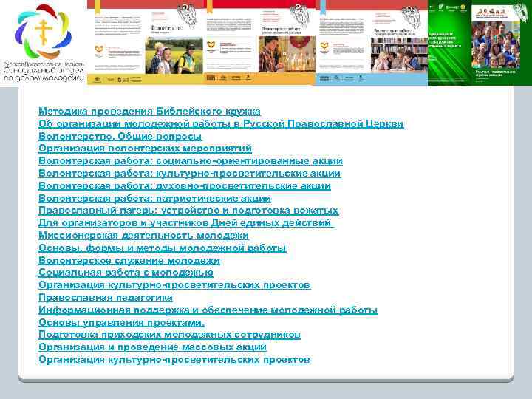Screen dimensions: 532x399
Task: Follow Основы, формы и методы молодежной работы
Action: point(162,248)
